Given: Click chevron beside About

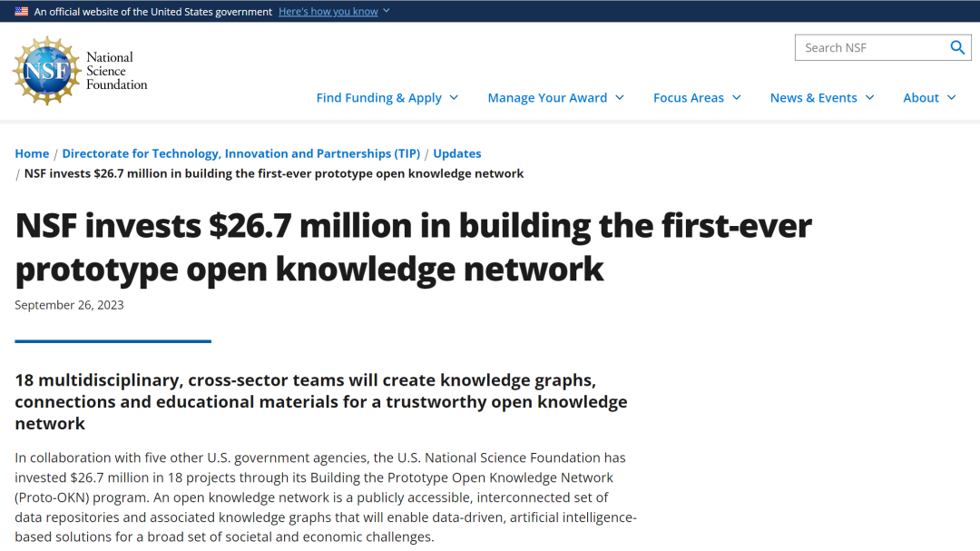Looking at the screenshot, I should 951,97.
